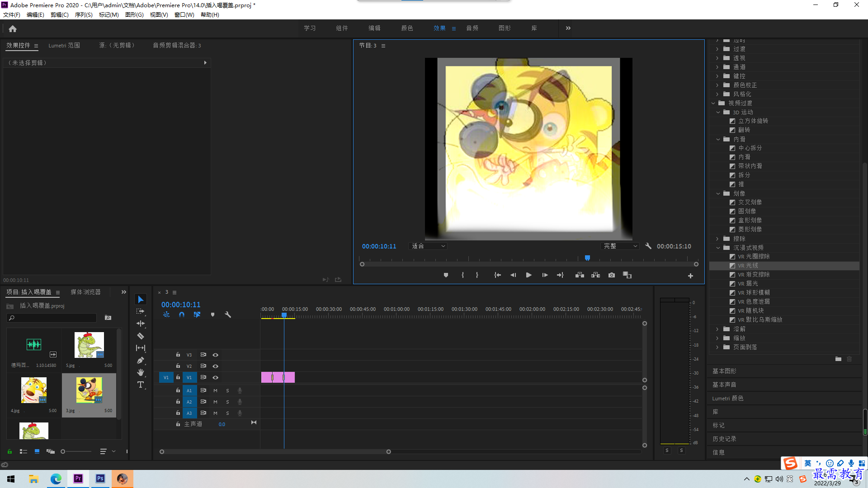Open the button editor plus icon
868x488 pixels.
coord(690,276)
